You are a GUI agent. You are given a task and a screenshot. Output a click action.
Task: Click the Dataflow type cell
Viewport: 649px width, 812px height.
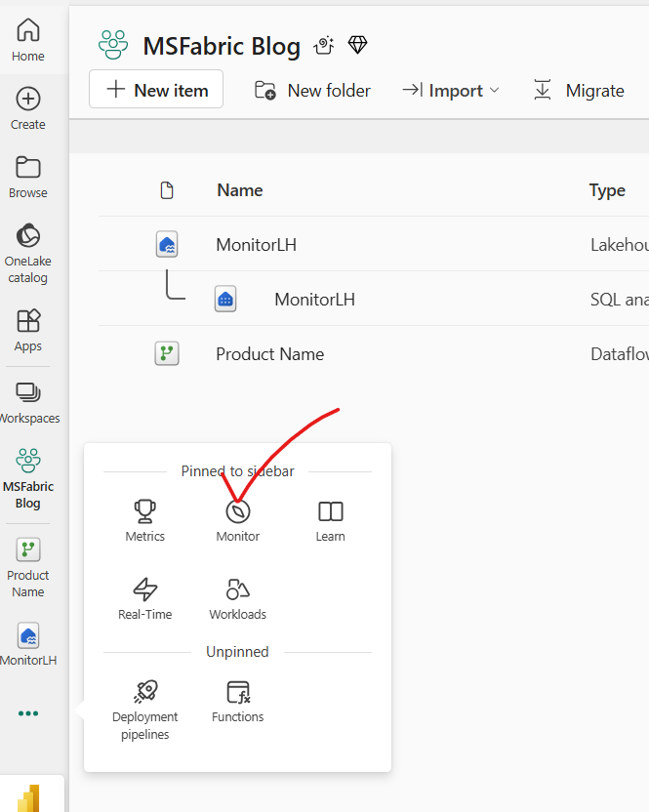pos(620,354)
